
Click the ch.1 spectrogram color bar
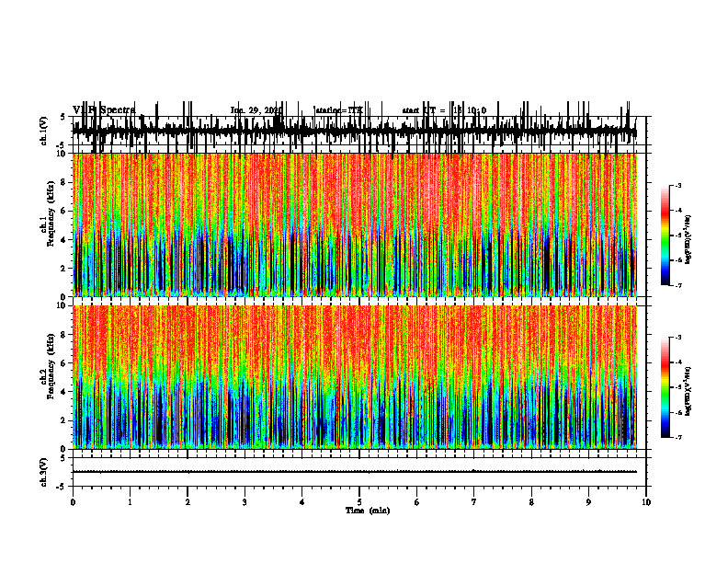click(x=665, y=236)
